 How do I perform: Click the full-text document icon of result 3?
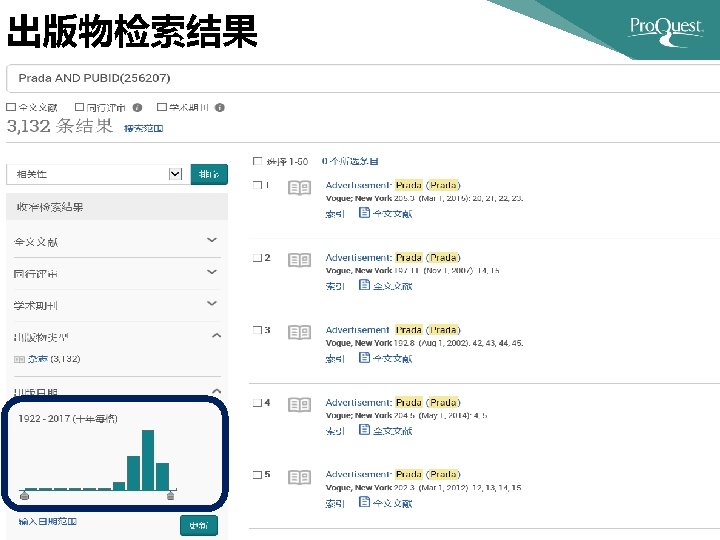click(364, 357)
